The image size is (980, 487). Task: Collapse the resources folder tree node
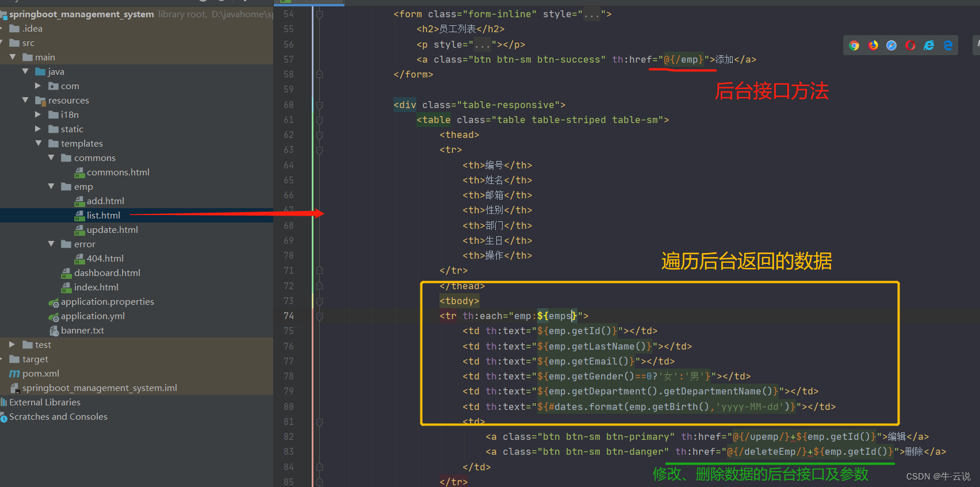(25, 100)
